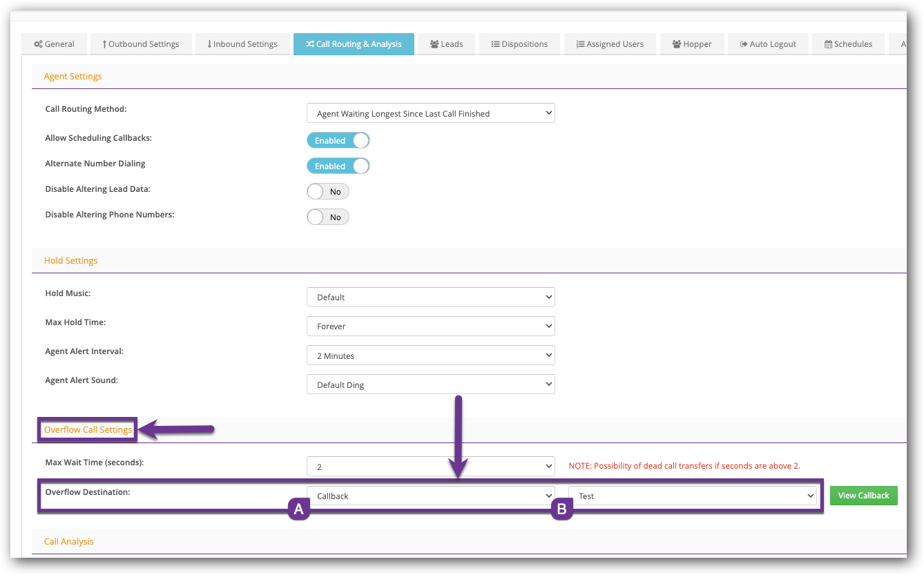Click the list icon on the Dispositions tab

[x=495, y=44]
